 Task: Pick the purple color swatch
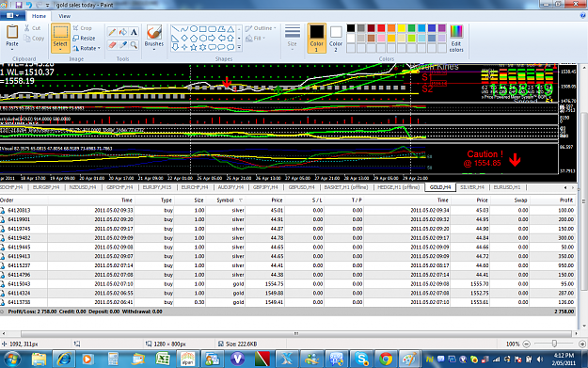[x=442, y=28]
